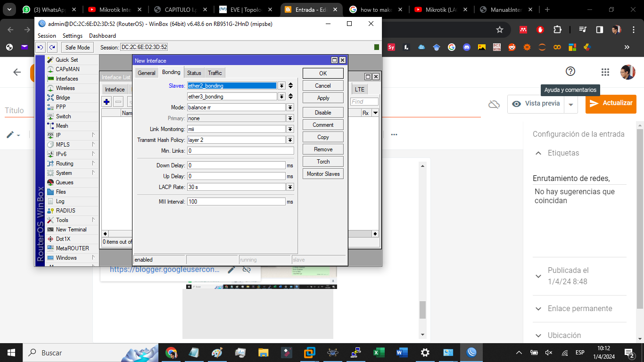The image size is (644, 362).
Task: Click the edit pencil icon next to link
Action: (x=231, y=270)
